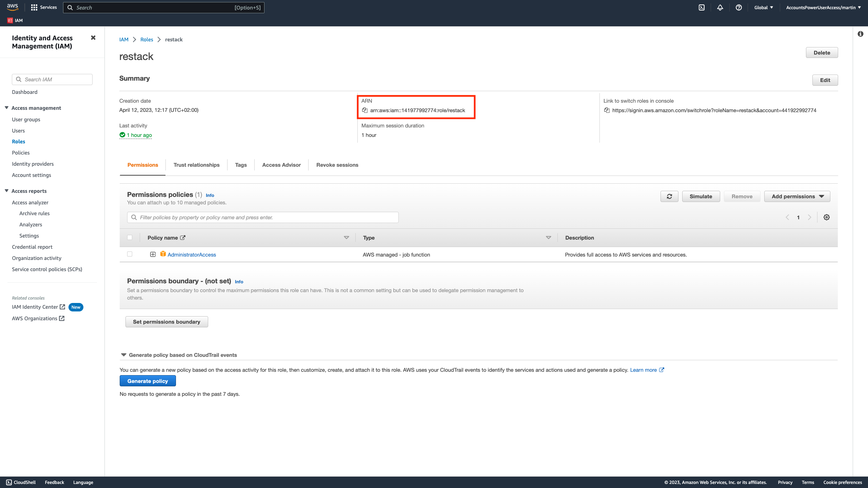
Task: Open the Roles breadcrumb link
Action: point(146,39)
